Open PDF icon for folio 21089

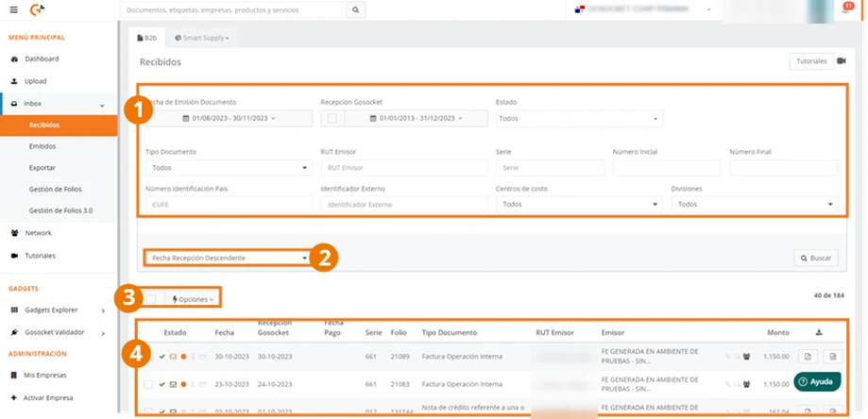point(808,357)
